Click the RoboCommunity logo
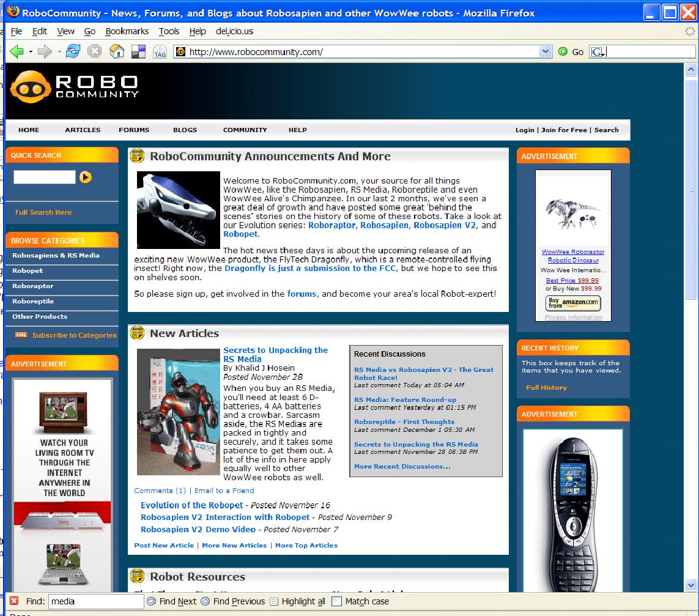The width and height of the screenshot is (699, 616). tap(75, 87)
